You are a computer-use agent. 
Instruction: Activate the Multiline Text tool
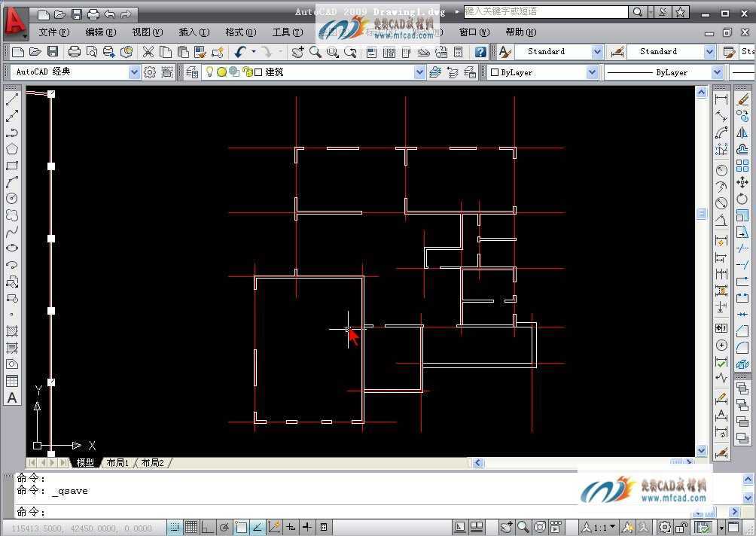(12, 397)
